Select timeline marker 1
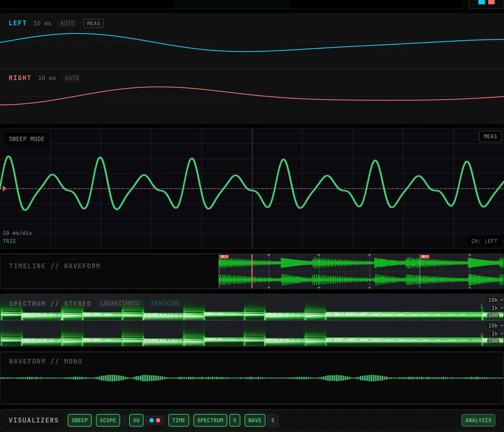504x432 pixels. pyautogui.click(x=224, y=256)
